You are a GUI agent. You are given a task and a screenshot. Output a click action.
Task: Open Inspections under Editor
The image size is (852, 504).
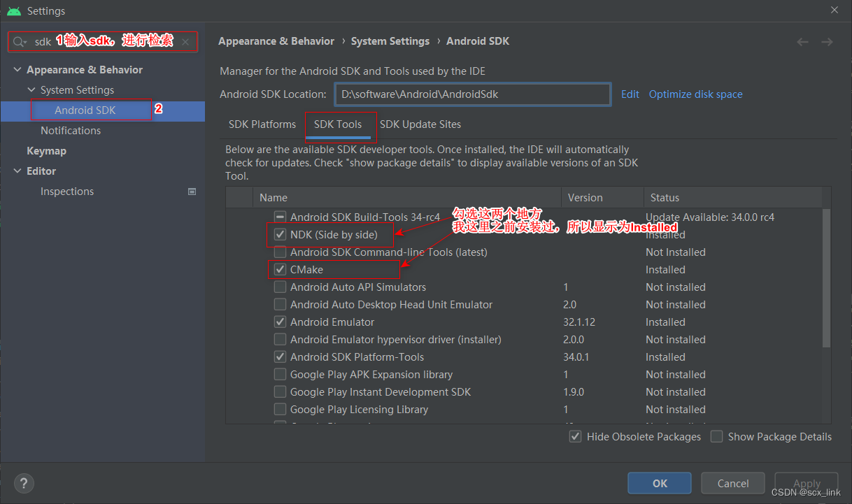pyautogui.click(x=67, y=192)
